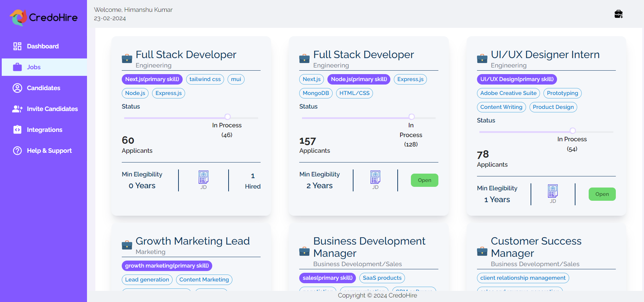Select the Jobs sidebar tab
Viewport: 644px width, 302px height.
(34, 67)
